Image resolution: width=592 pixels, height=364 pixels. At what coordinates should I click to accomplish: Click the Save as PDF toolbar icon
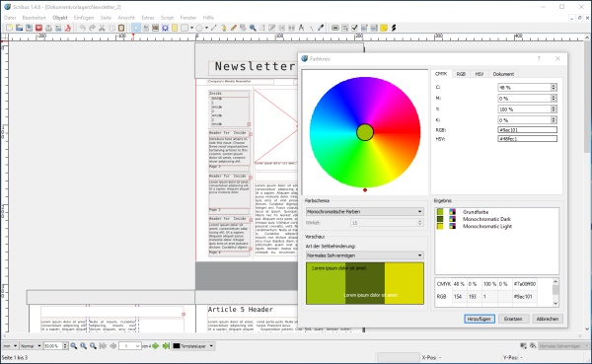pos(68,28)
